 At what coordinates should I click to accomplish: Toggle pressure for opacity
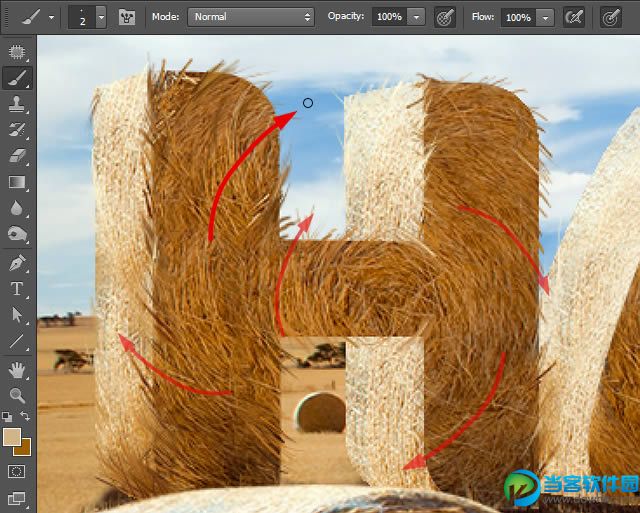[x=445, y=18]
